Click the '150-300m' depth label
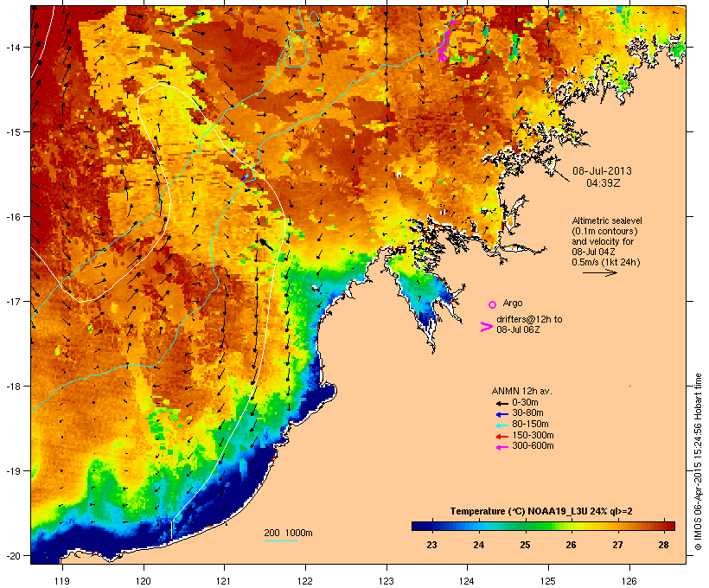This screenshot has height=588, width=709. click(533, 435)
